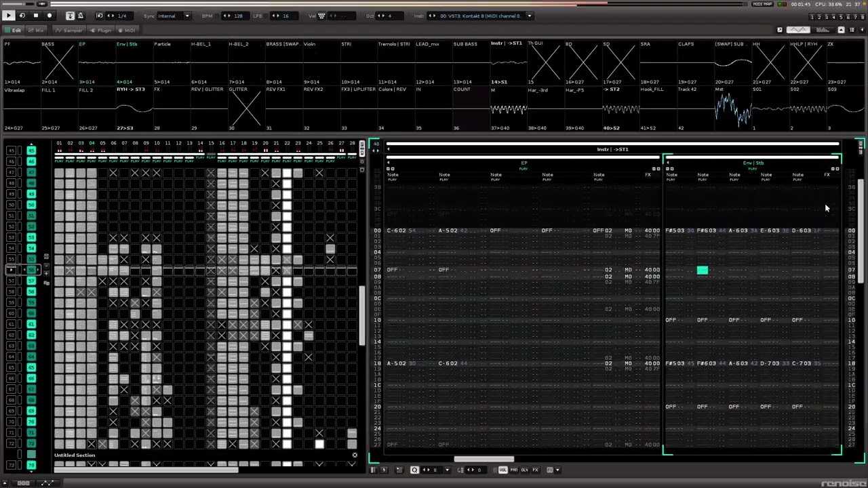Click the pattern editor vertical scrollbar

(861, 230)
